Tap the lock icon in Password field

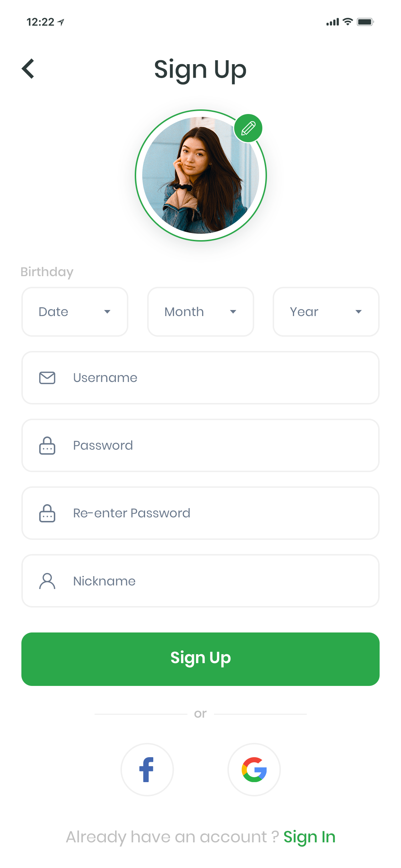pyautogui.click(x=47, y=445)
